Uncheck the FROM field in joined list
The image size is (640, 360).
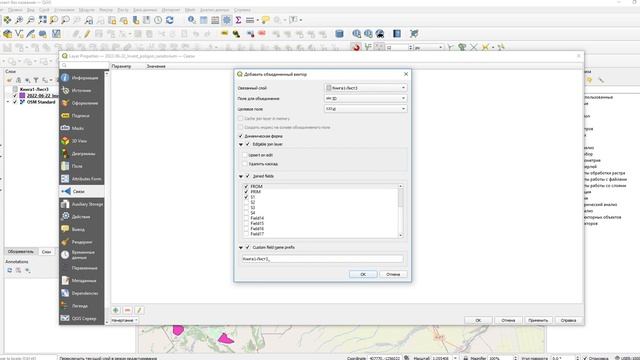tap(246, 187)
